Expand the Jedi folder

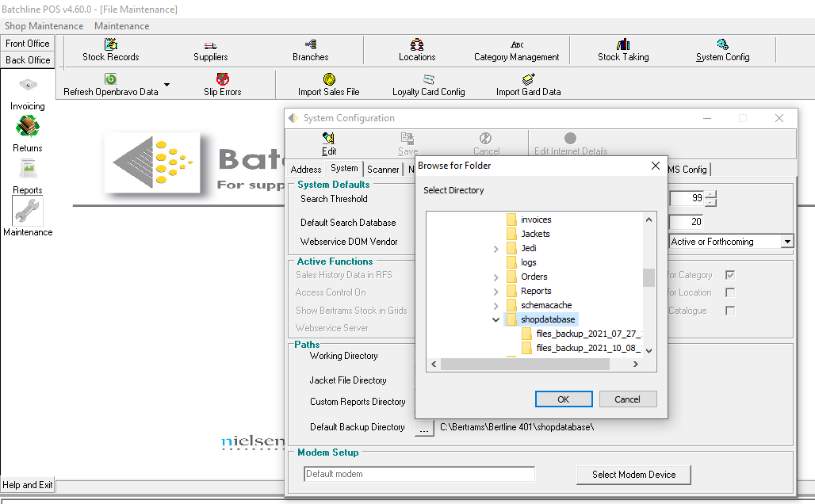click(x=496, y=249)
